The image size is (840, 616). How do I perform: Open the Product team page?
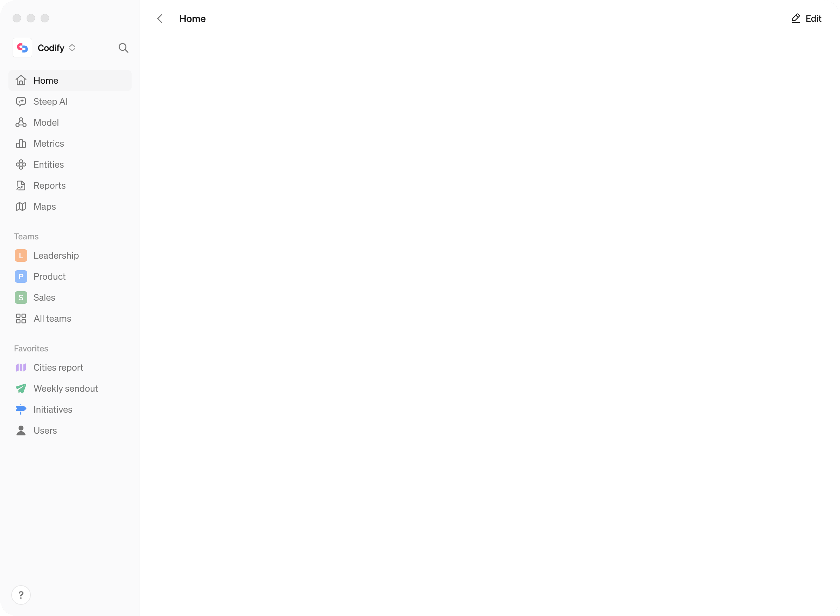(50, 277)
